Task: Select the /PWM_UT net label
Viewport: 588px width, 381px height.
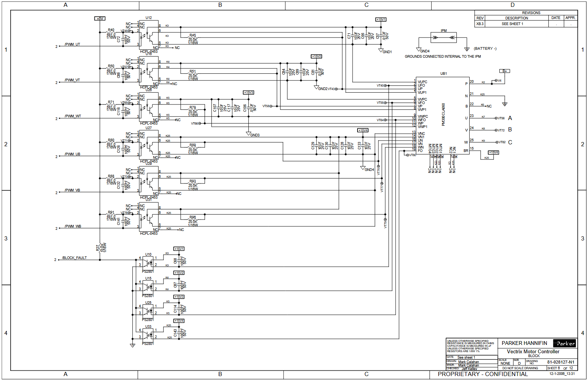Action: coord(72,44)
